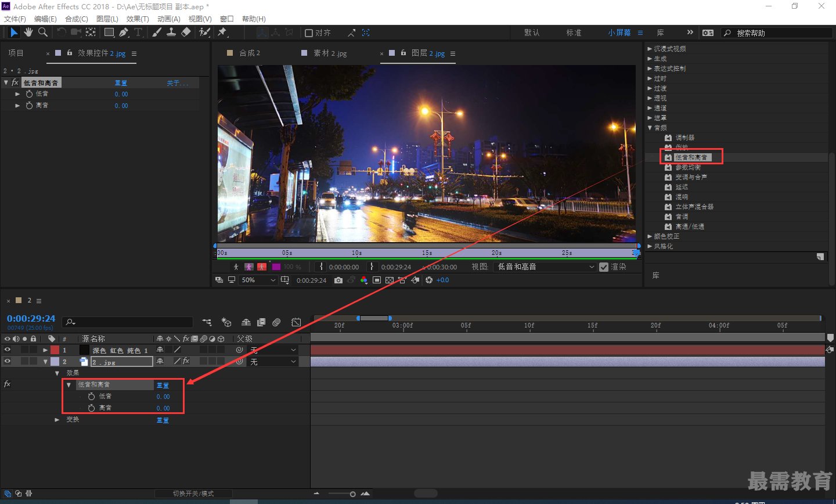Screen dimensions: 836x504
Task: Open the composition mini-flowchart icon
Action: tap(207, 322)
